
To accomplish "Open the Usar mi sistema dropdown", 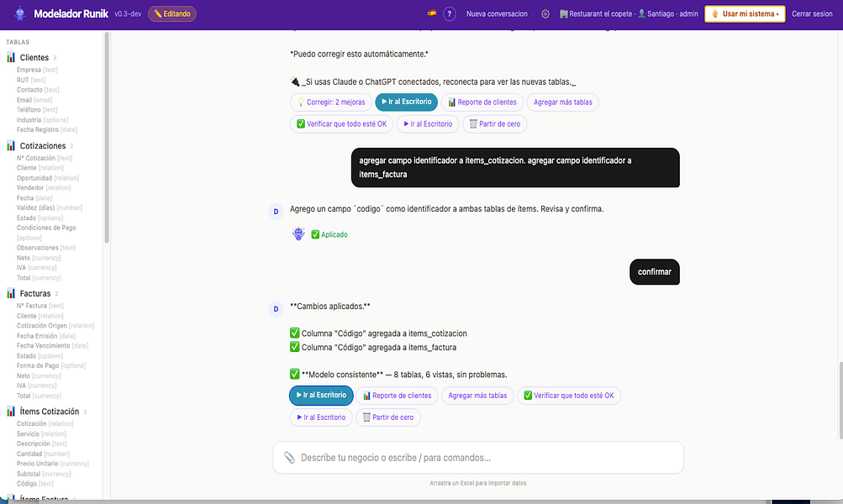I will pos(745,14).
